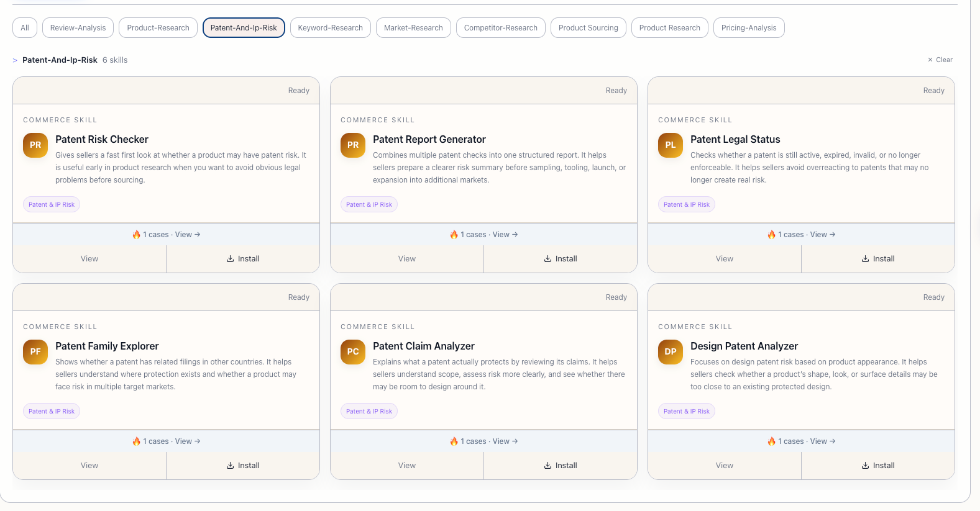The image size is (980, 511).
Task: Click the PC icon of Patent Claim Analyzer
Action: pos(353,351)
